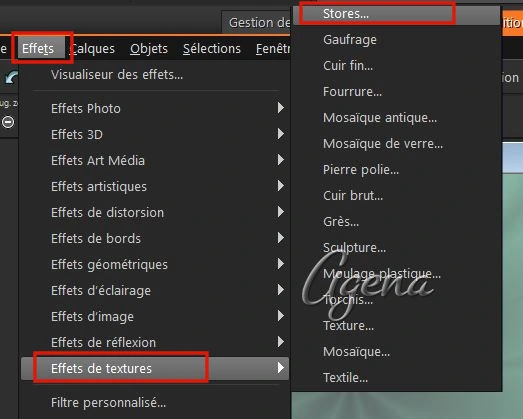Screen dimensions: 523x419
Task: Expand Effets 3D submenu arrow
Action: pos(281,134)
